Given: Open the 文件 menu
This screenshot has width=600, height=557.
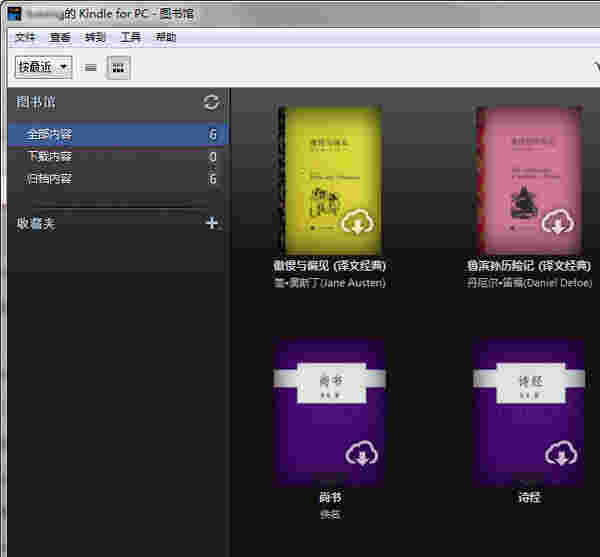Looking at the screenshot, I should tap(25, 38).
